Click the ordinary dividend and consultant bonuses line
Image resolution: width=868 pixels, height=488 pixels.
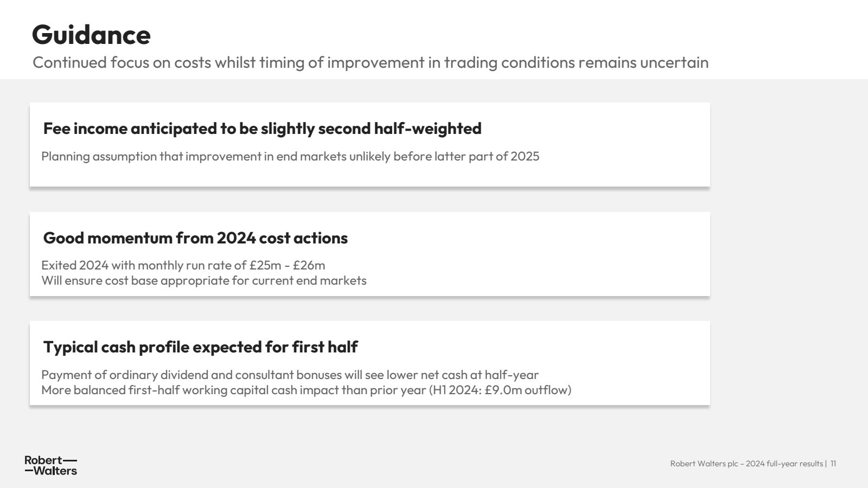pyautogui.click(x=290, y=375)
